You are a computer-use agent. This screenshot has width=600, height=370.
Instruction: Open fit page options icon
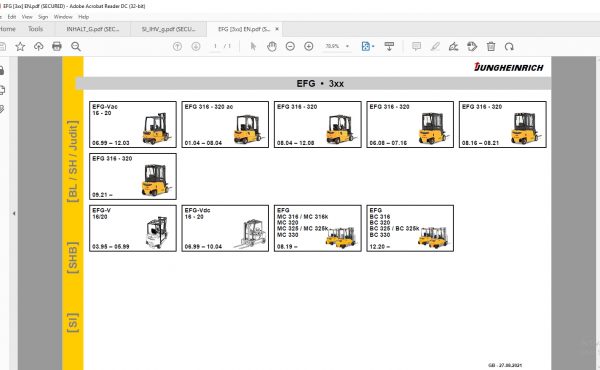pyautogui.click(x=366, y=47)
